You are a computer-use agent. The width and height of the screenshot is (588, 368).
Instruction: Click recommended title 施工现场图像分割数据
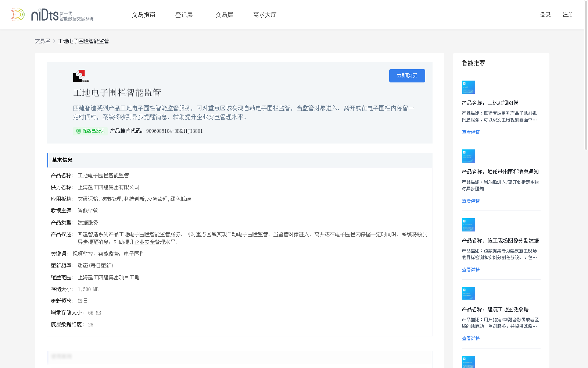coord(513,241)
